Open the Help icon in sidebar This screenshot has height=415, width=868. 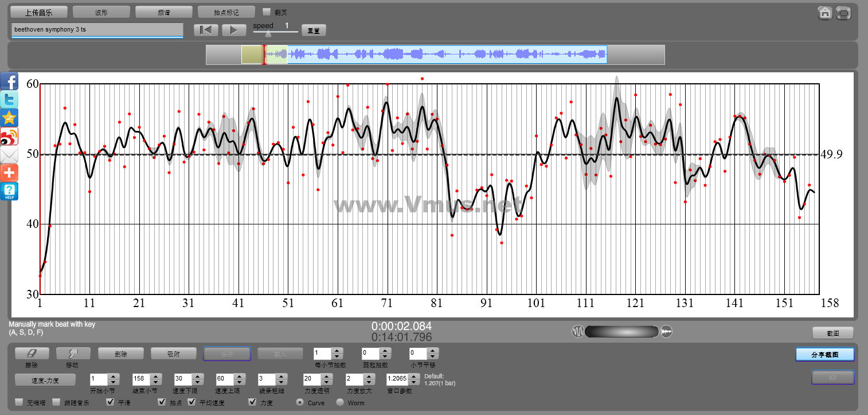(x=9, y=191)
